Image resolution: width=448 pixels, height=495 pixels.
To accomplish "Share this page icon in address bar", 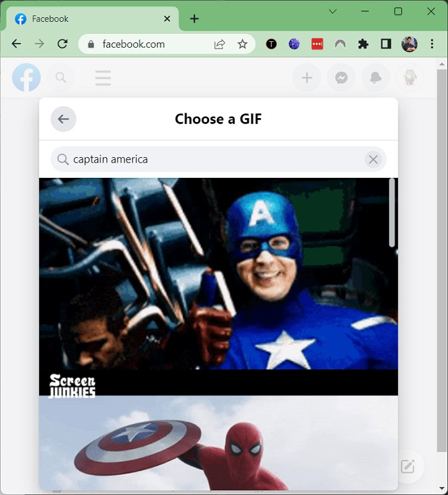I will click(x=220, y=44).
